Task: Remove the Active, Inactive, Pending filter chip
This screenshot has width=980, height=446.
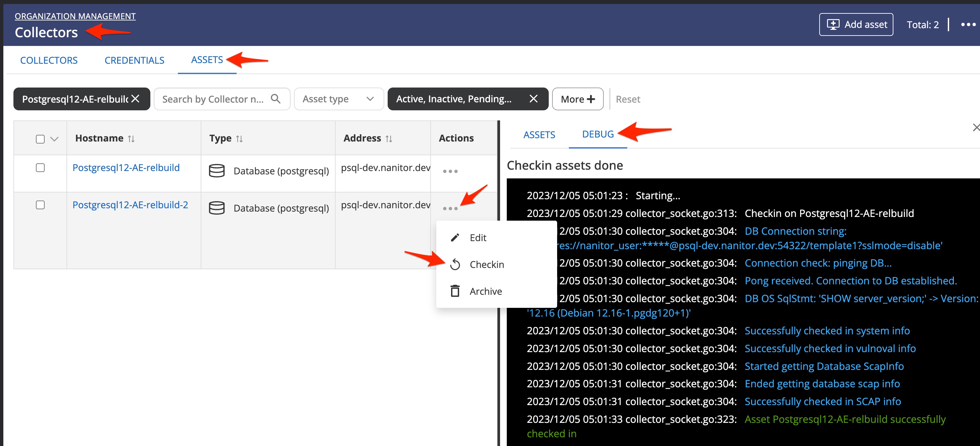Action: (533, 99)
